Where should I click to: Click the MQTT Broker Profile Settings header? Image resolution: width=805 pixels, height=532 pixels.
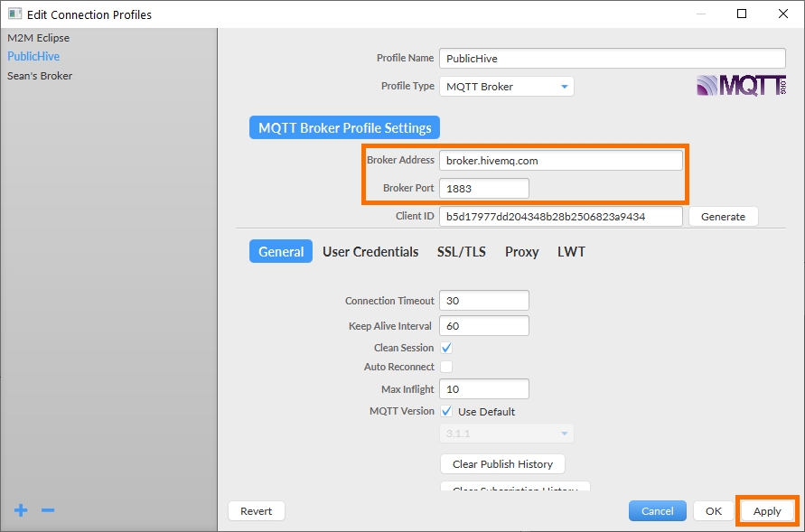(344, 127)
